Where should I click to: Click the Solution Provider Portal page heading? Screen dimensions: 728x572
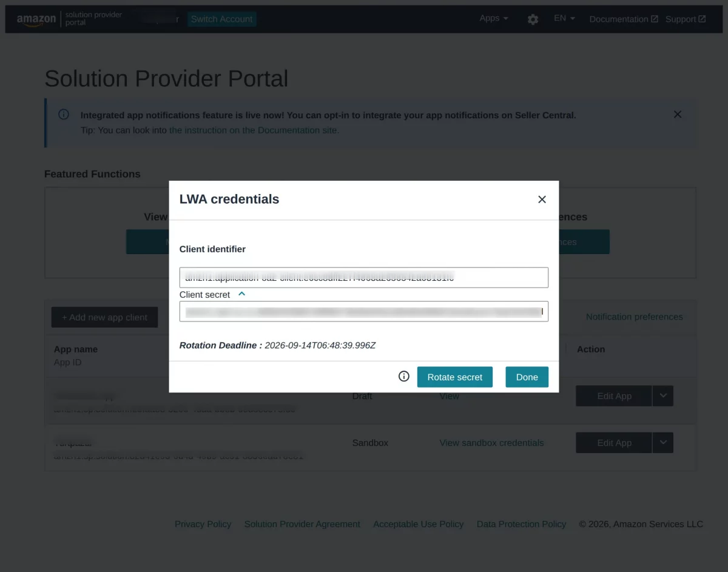[x=166, y=79]
